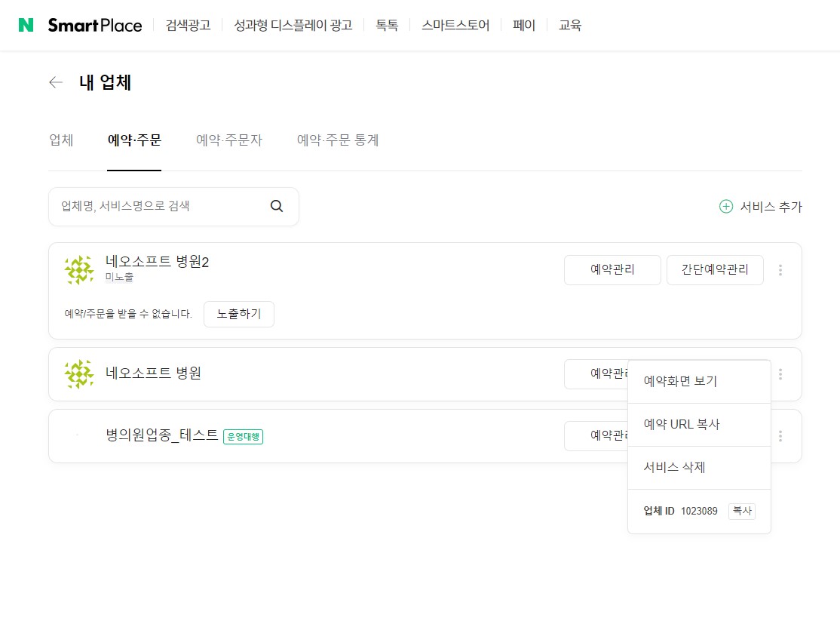The height and width of the screenshot is (630, 840).
Task: Click the green Naver N logo
Action: [26, 25]
